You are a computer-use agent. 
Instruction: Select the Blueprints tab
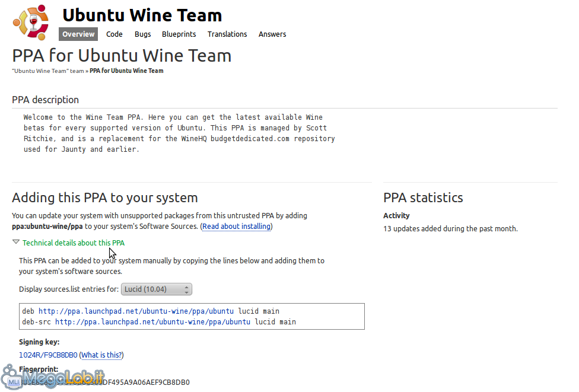179,34
